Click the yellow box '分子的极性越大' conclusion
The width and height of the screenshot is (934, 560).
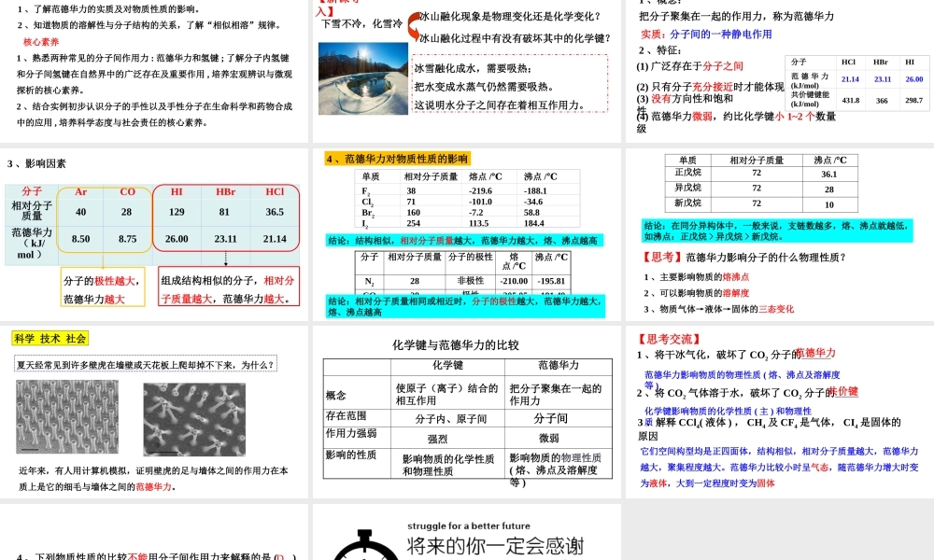point(103,287)
